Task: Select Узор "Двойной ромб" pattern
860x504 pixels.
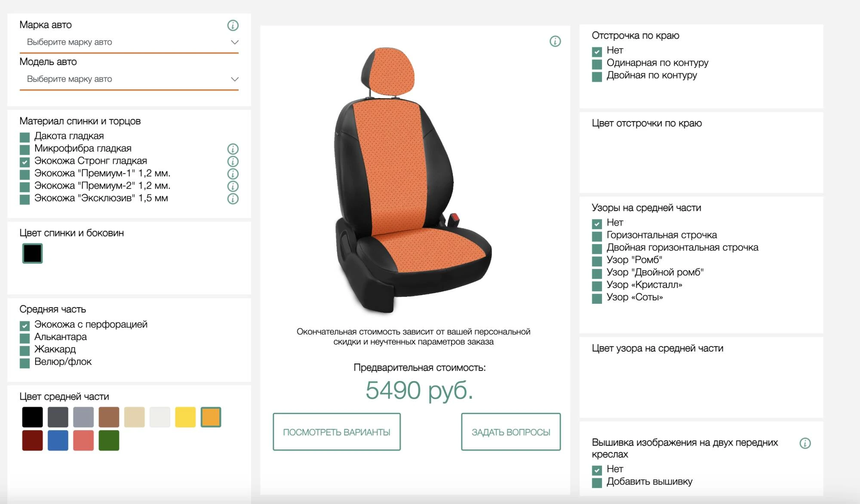Action: tap(597, 274)
